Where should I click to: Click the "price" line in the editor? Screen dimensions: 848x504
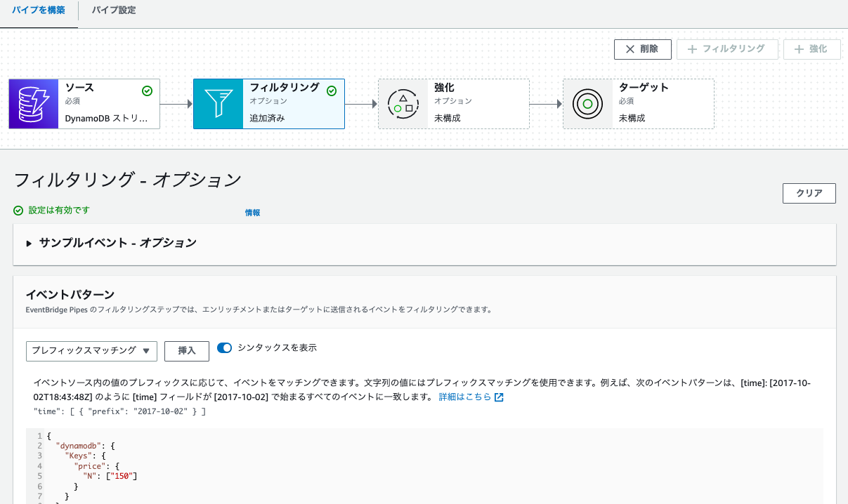pos(96,466)
